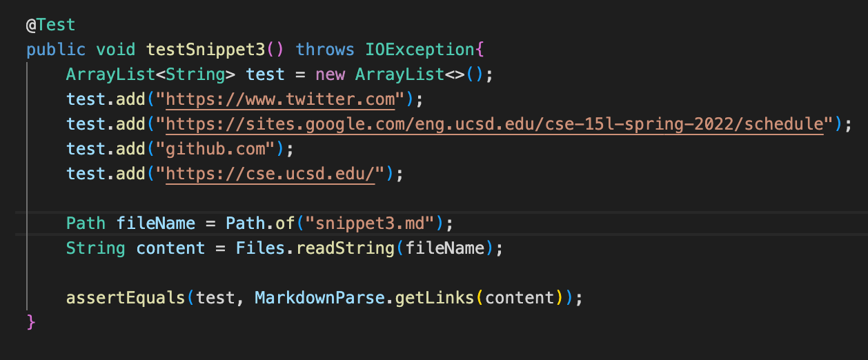Click the new ArrayList<>() constructor call

pyautogui.click(x=402, y=74)
